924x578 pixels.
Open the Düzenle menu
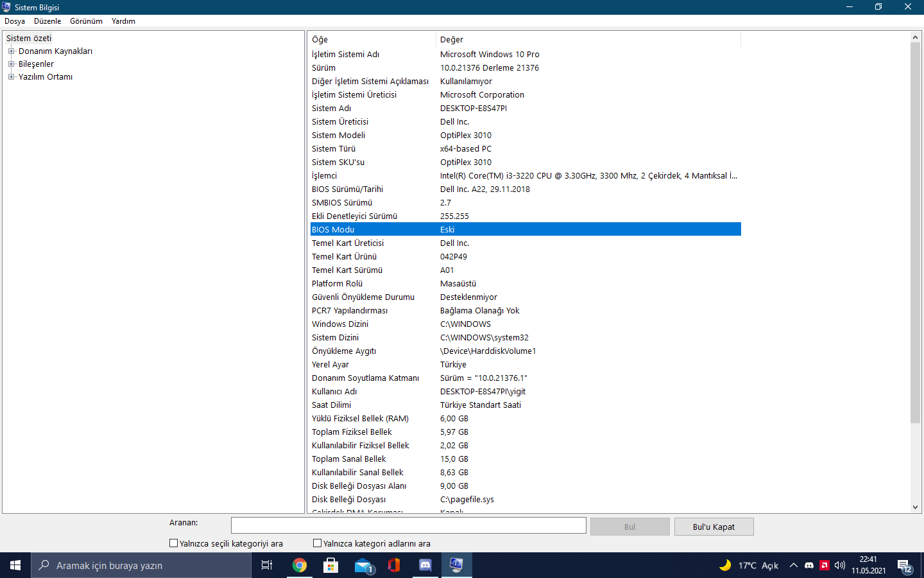tap(47, 21)
